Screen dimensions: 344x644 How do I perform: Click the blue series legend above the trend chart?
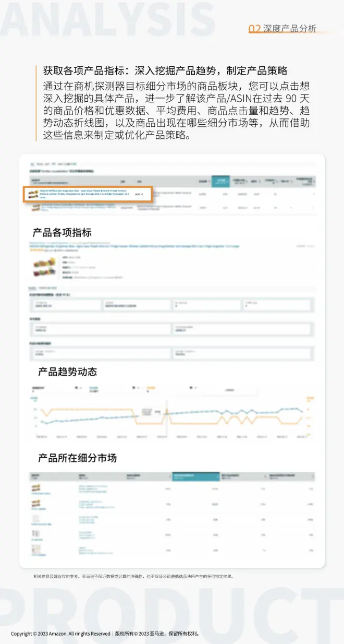coord(94,389)
